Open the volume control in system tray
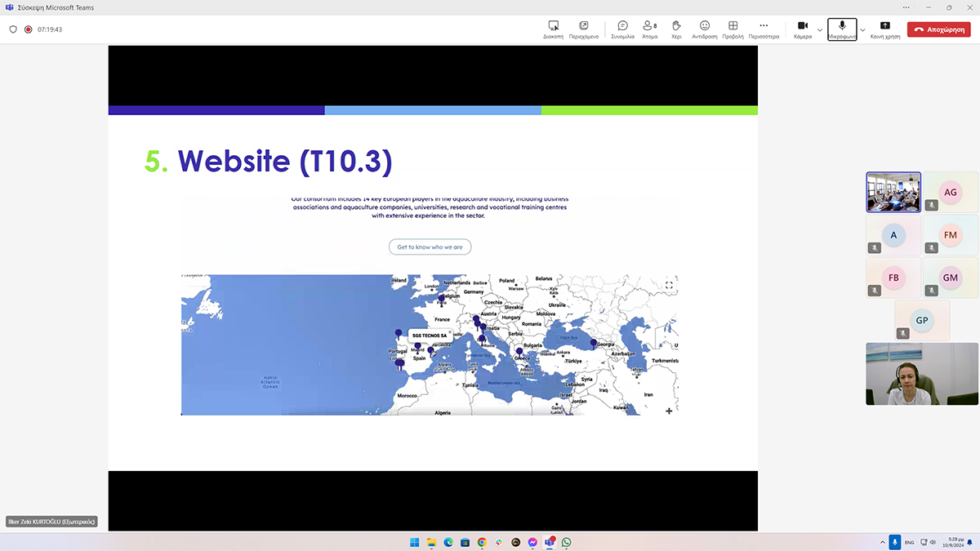Image resolution: width=980 pixels, height=551 pixels. click(933, 542)
